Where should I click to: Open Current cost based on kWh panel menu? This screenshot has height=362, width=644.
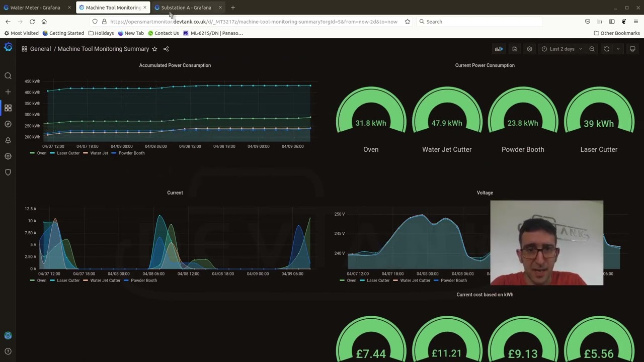click(485, 295)
